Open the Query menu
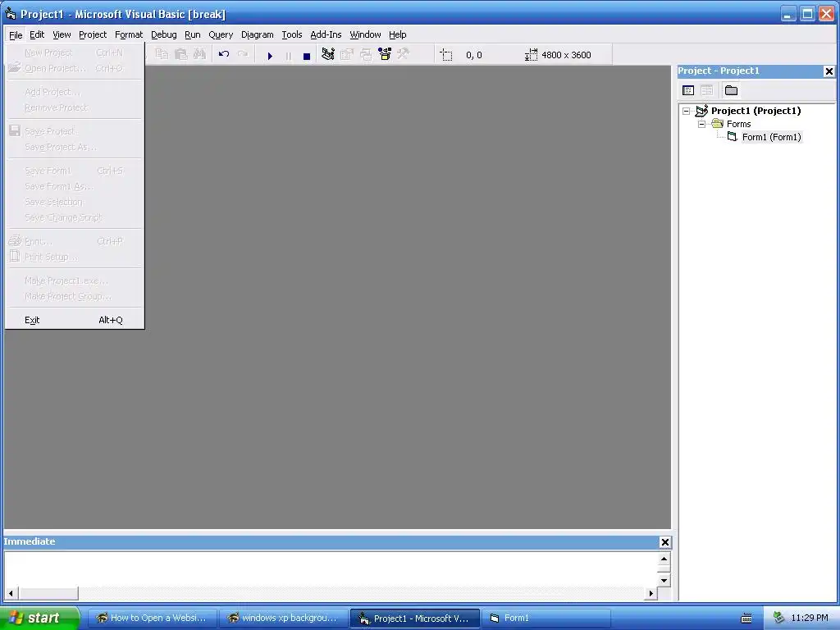The width and height of the screenshot is (840, 630). click(221, 34)
